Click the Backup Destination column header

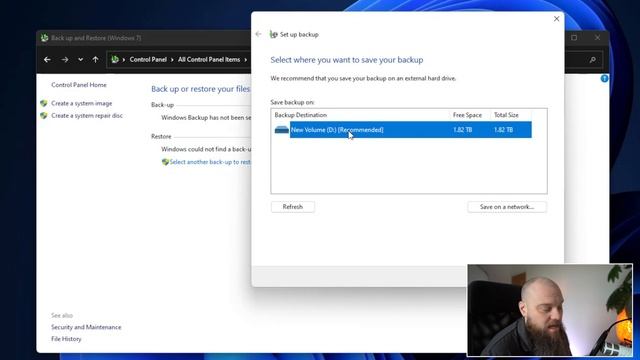(301, 115)
